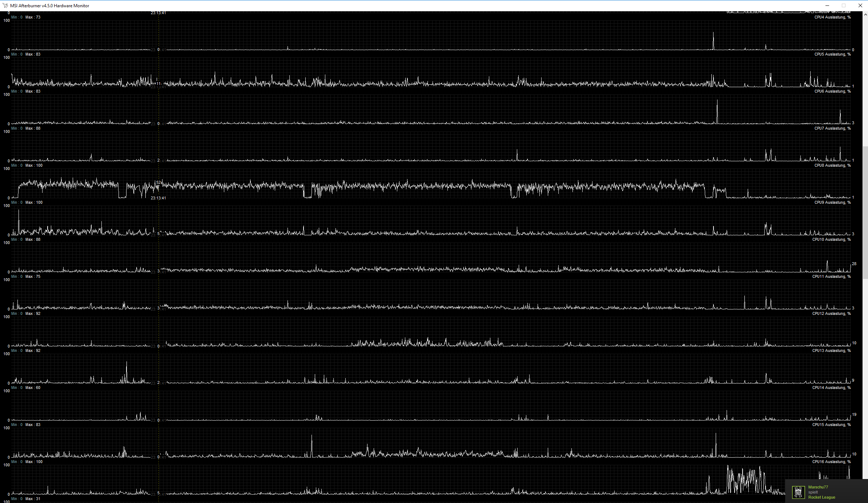Click the CPU14 Auslastung graph label
The width and height of the screenshot is (868, 503).
coord(831,388)
